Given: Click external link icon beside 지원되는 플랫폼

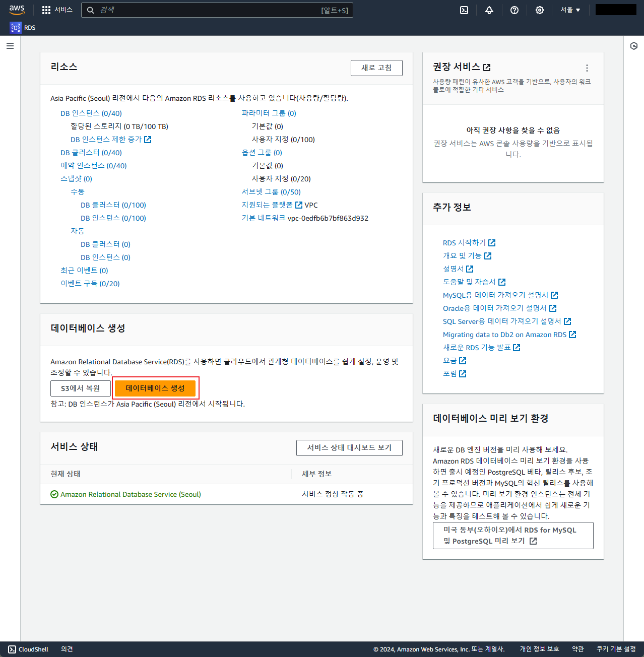Looking at the screenshot, I should [299, 205].
